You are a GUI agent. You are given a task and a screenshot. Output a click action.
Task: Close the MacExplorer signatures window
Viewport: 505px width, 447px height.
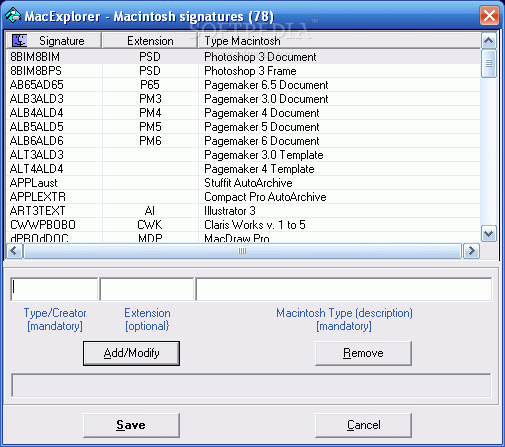tap(489, 15)
